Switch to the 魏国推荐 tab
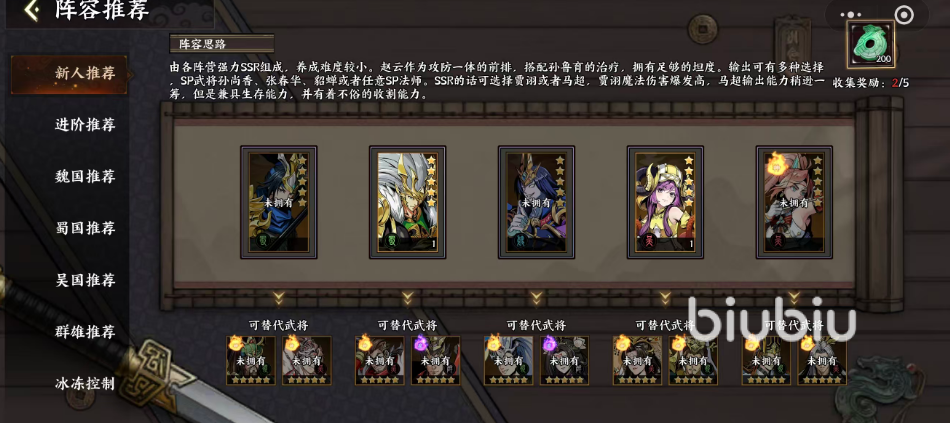This screenshot has height=423, width=950. tap(85, 177)
